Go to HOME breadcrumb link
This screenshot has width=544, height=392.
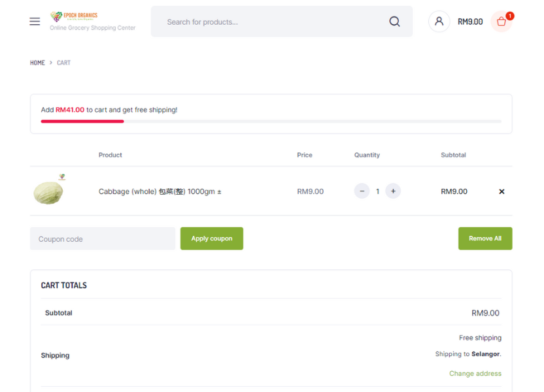(x=37, y=63)
